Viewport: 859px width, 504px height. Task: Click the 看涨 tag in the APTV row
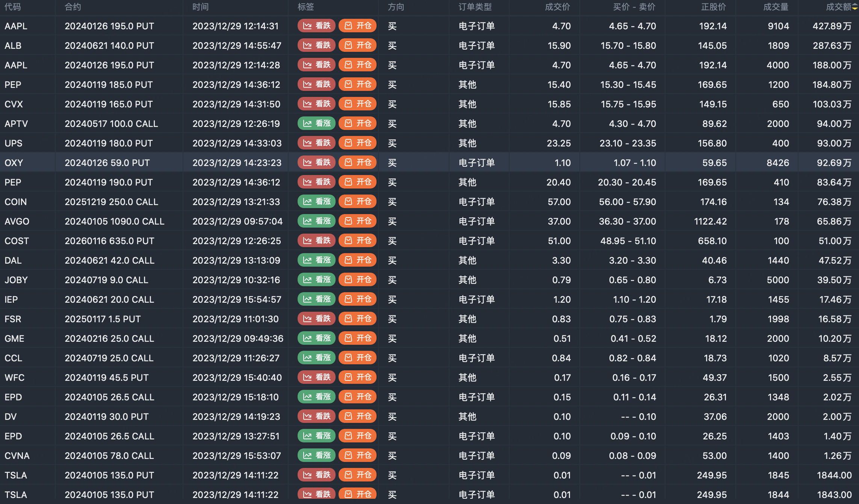pos(316,124)
